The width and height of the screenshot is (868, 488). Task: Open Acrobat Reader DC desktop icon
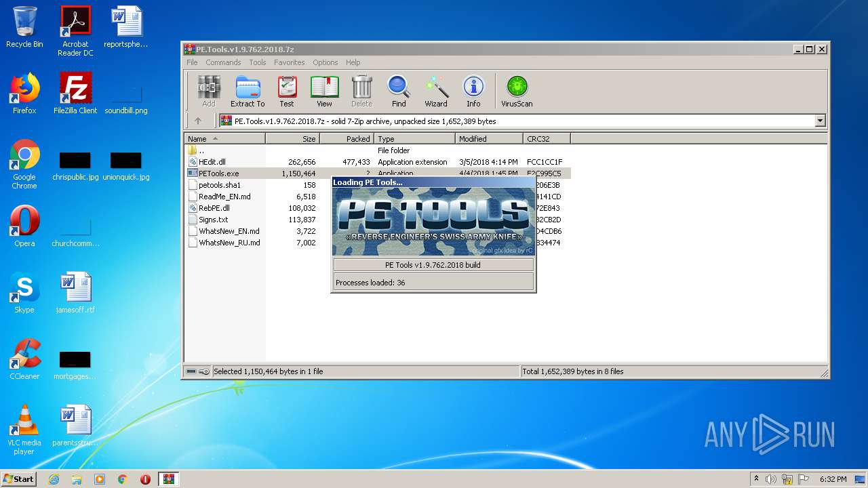(75, 31)
